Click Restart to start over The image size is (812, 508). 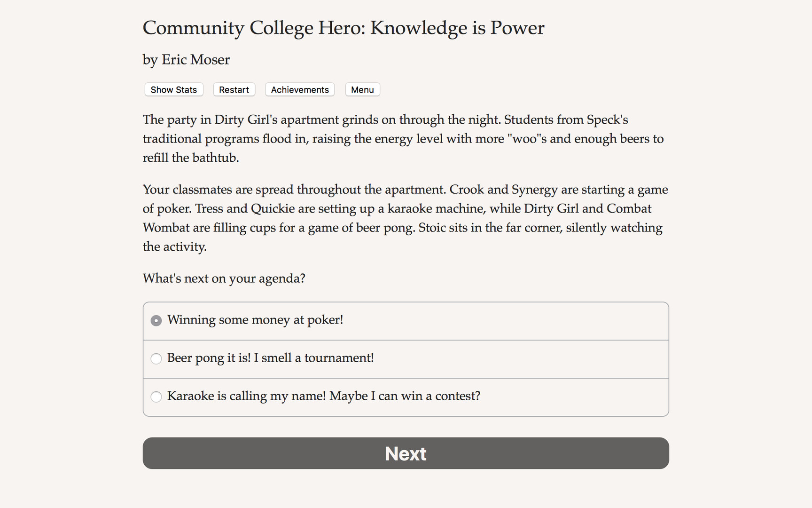coord(234,89)
